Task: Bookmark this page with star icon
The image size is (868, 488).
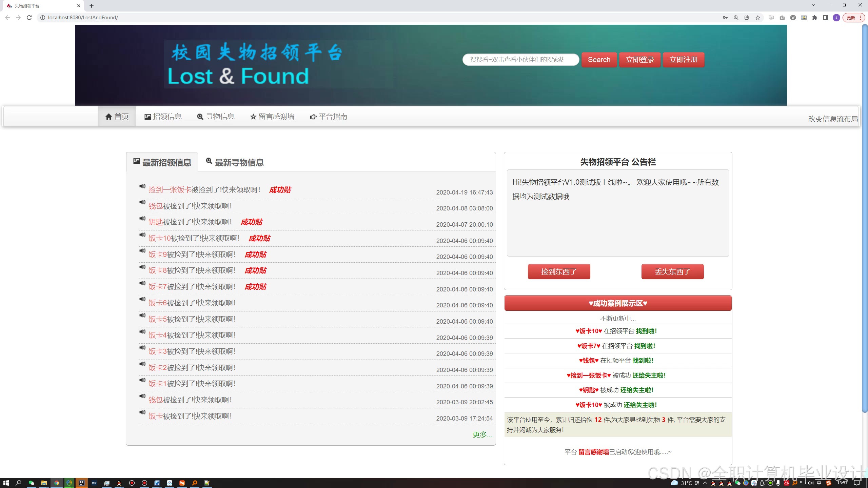Action: [758, 18]
